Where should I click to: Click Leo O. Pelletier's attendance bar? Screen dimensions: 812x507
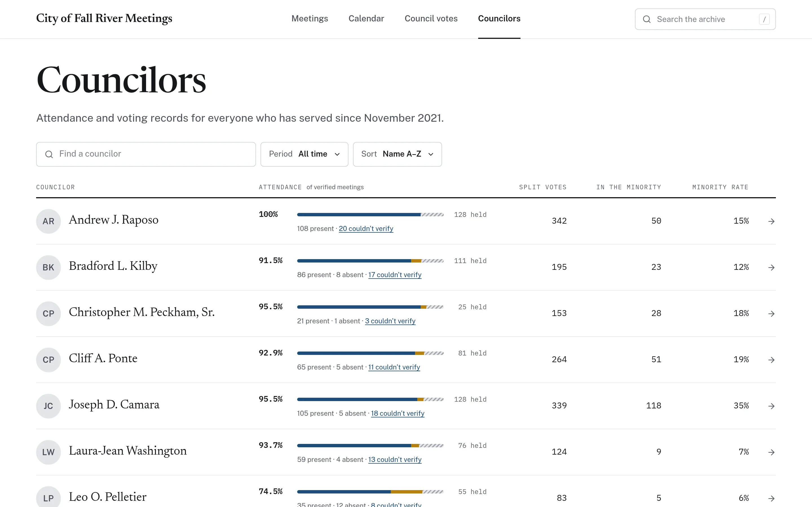pyautogui.click(x=370, y=492)
